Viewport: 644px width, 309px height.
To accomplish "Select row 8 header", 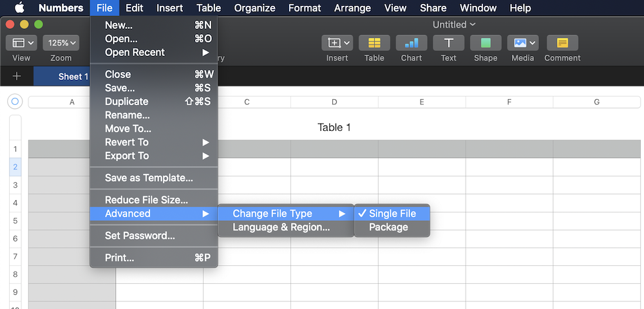I will coord(15,274).
